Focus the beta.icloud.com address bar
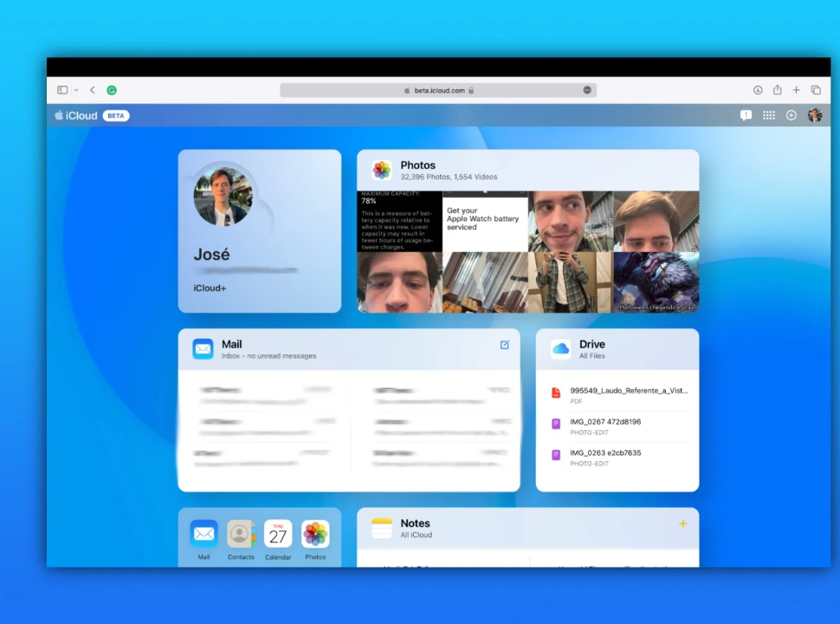 [438, 90]
